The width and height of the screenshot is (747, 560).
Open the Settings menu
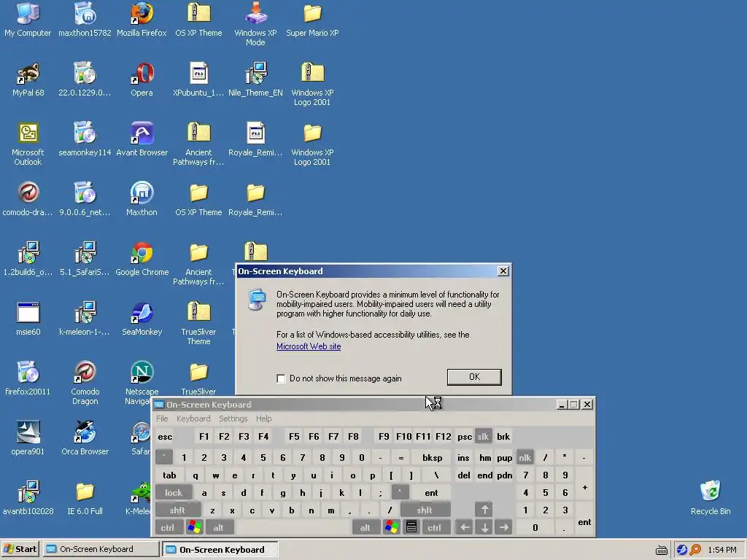233,419
